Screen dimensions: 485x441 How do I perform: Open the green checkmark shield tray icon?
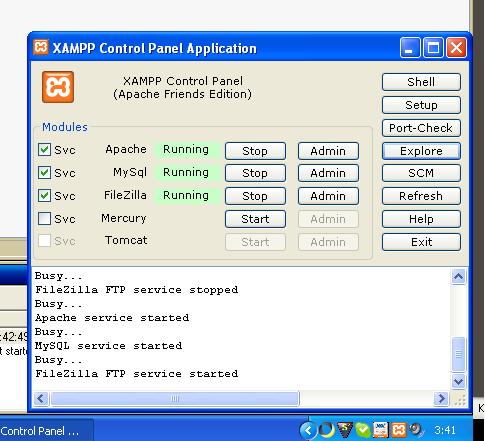click(x=363, y=430)
